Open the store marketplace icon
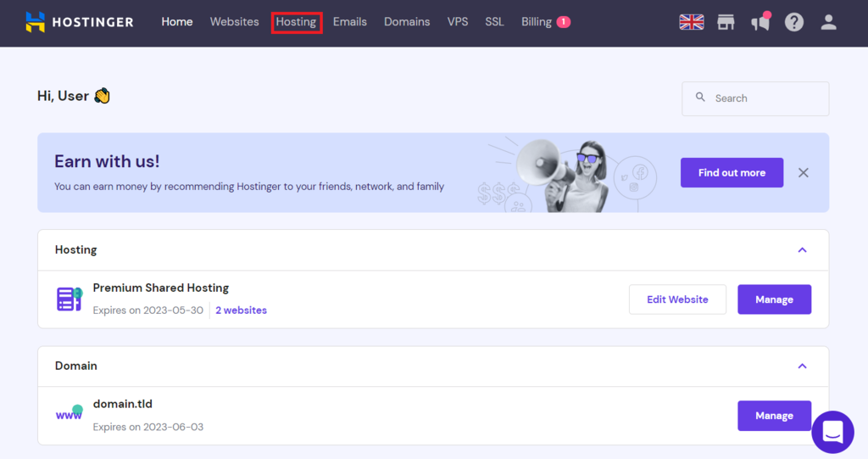The height and width of the screenshot is (459, 868). click(726, 22)
